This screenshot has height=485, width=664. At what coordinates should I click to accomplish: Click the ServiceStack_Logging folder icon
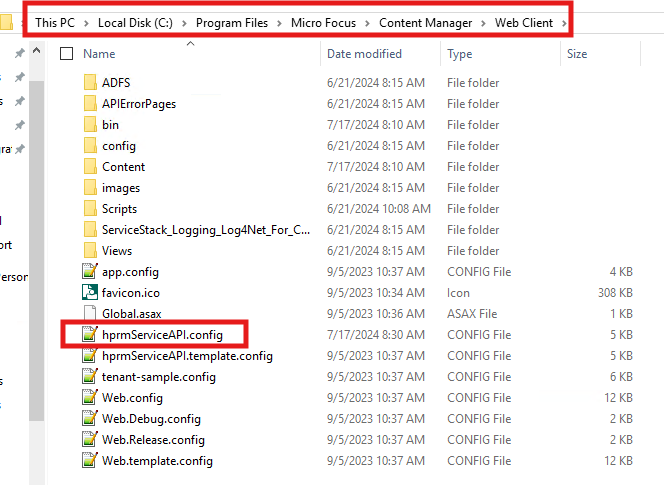point(90,230)
